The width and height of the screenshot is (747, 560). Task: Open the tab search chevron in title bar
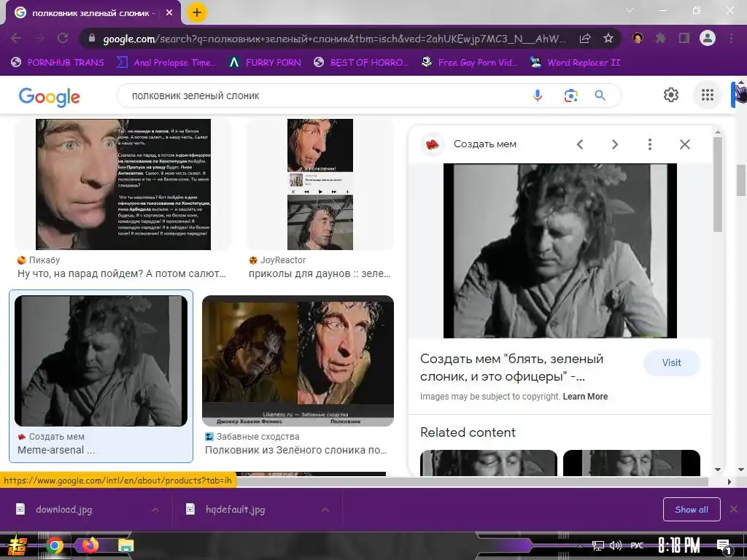tap(630, 10)
